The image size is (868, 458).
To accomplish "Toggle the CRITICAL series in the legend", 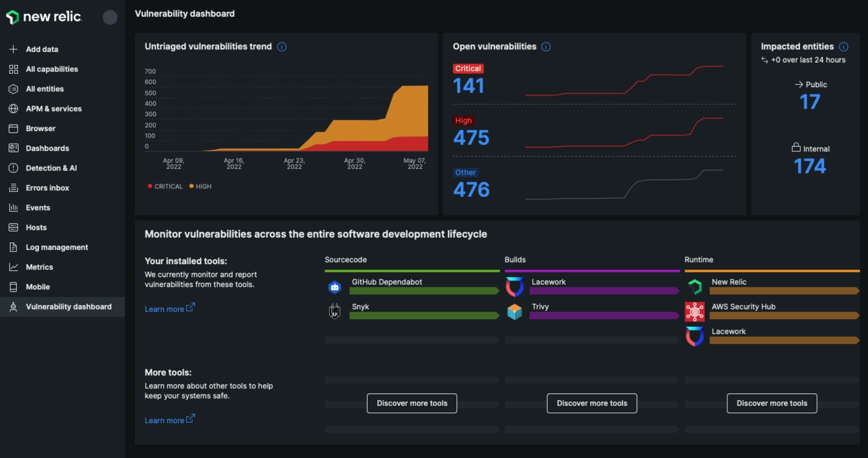I will tap(166, 186).
